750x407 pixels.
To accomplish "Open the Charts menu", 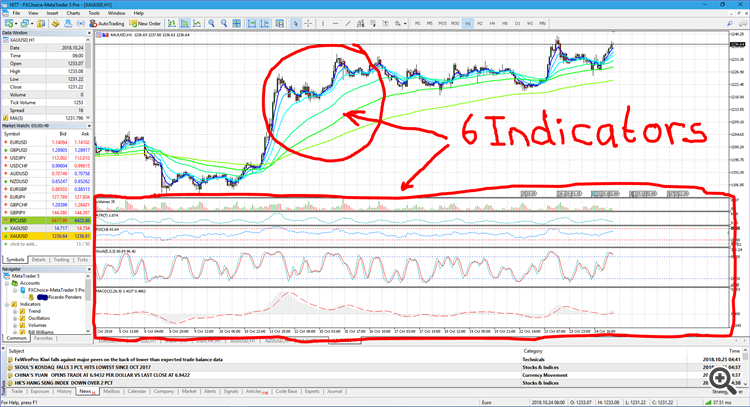I will [73, 13].
